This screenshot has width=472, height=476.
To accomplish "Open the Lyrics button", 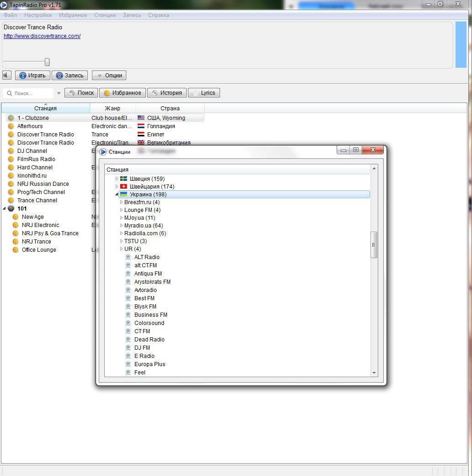I will tap(204, 92).
